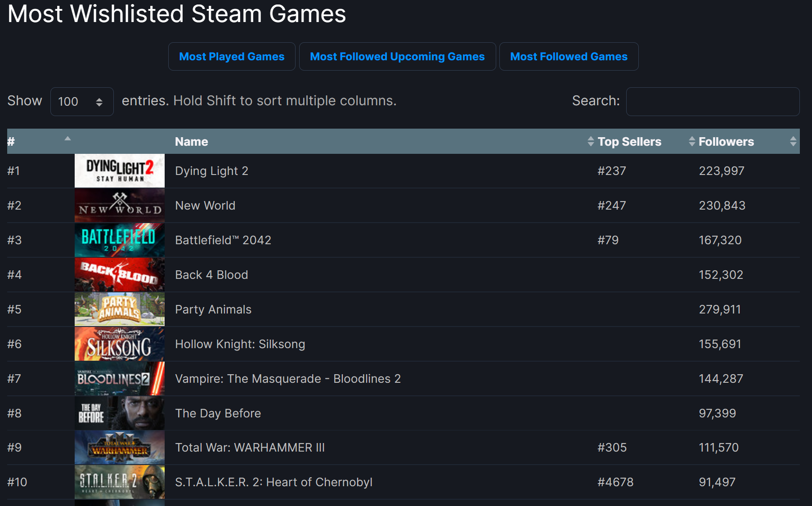Select followers value 223,997
This screenshot has width=812, height=506.
722,171
